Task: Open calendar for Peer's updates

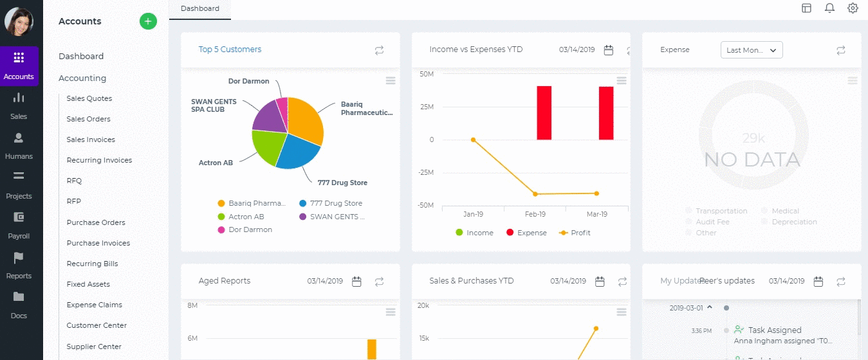Action: click(818, 282)
